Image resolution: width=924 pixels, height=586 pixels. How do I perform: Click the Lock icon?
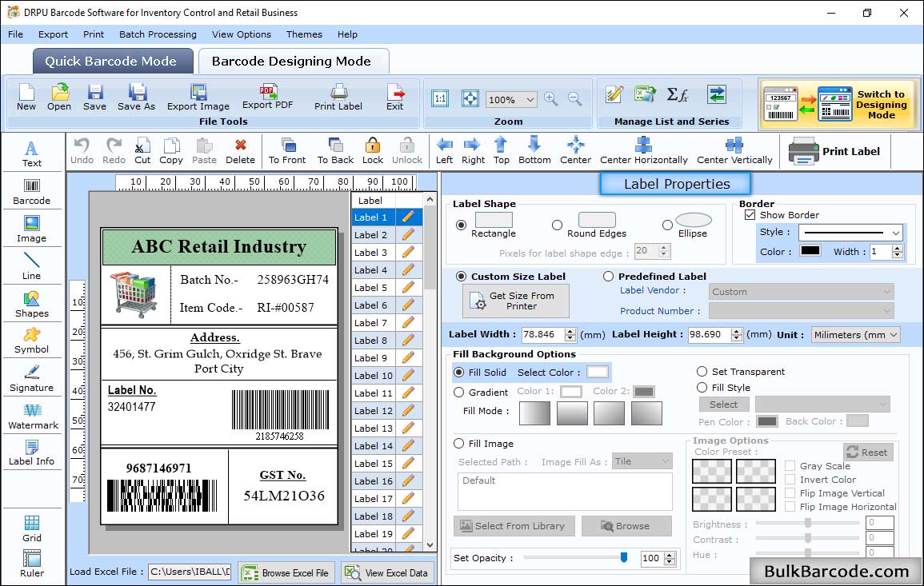[373, 151]
